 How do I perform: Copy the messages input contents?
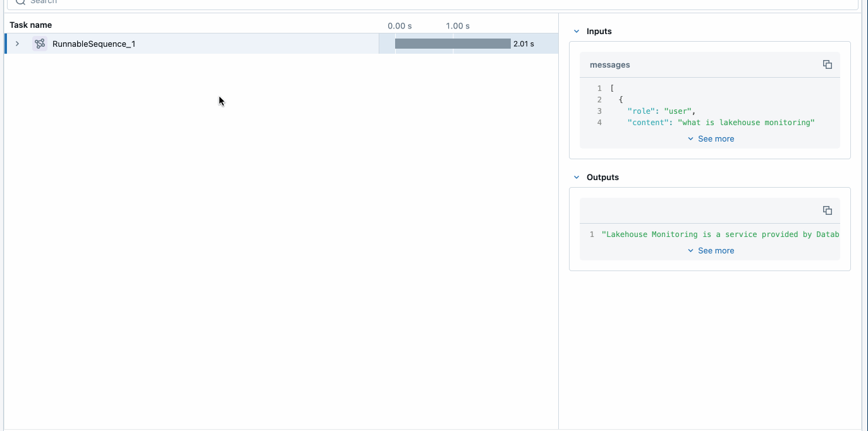827,64
